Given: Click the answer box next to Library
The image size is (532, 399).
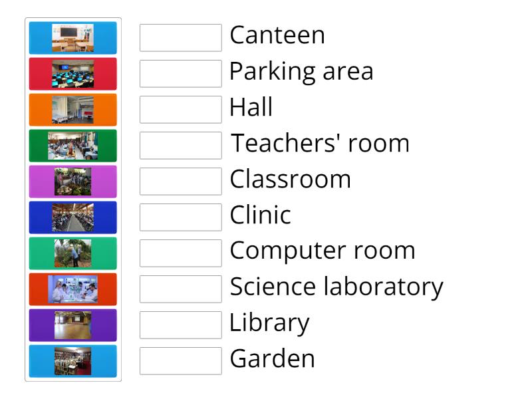Looking at the screenshot, I should pos(180,325).
